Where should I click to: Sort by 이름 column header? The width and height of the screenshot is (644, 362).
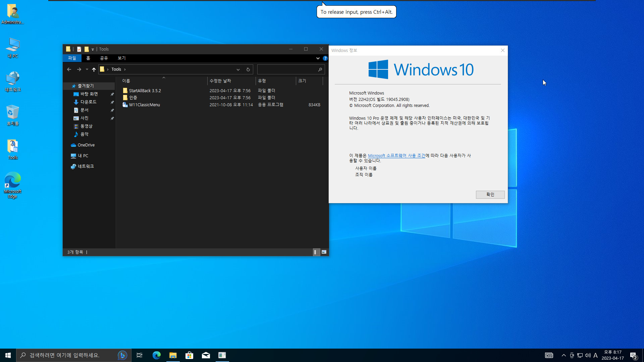click(x=163, y=81)
